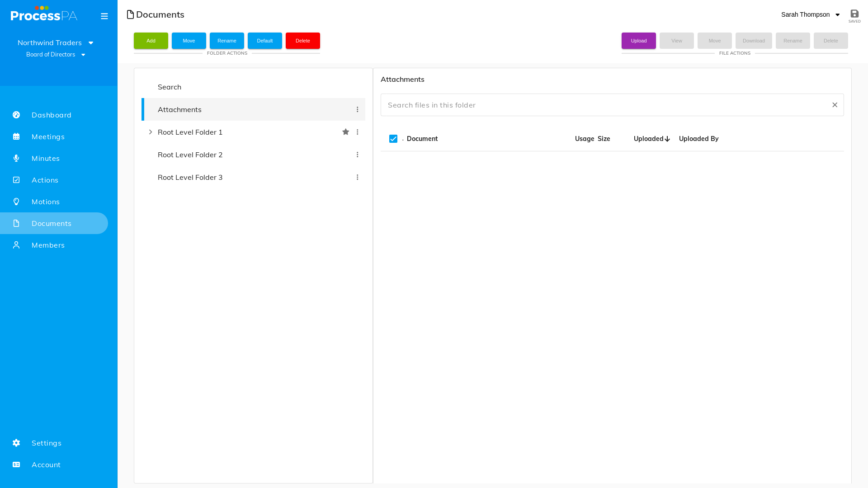Image resolution: width=868 pixels, height=488 pixels.
Task: Click the default star on Root Level Folder 1
Action: [x=345, y=132]
